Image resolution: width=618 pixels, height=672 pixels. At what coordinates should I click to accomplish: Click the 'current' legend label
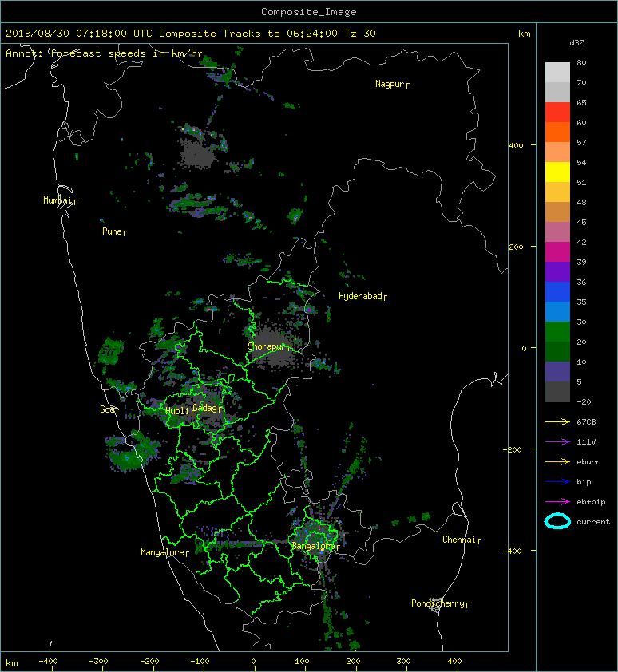coord(593,522)
